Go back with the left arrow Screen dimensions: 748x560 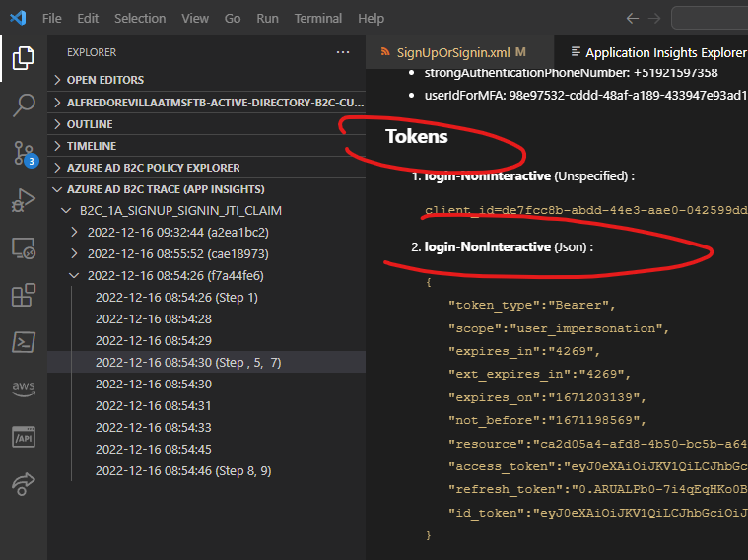click(x=632, y=18)
